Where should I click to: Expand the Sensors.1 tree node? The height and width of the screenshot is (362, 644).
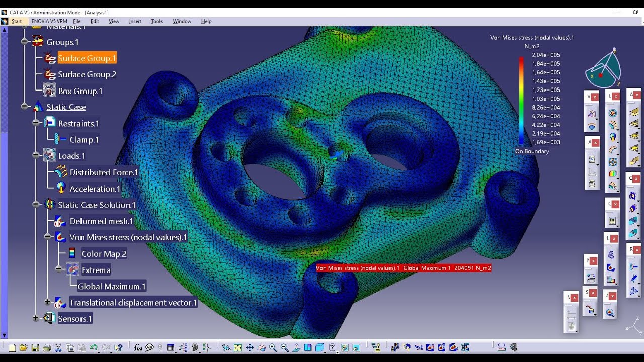pyautogui.click(x=36, y=318)
